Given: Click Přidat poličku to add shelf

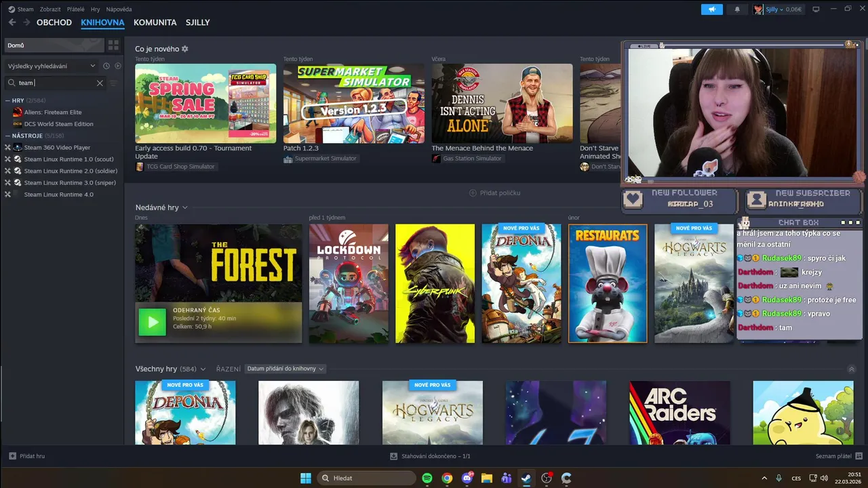Looking at the screenshot, I should click(x=494, y=193).
